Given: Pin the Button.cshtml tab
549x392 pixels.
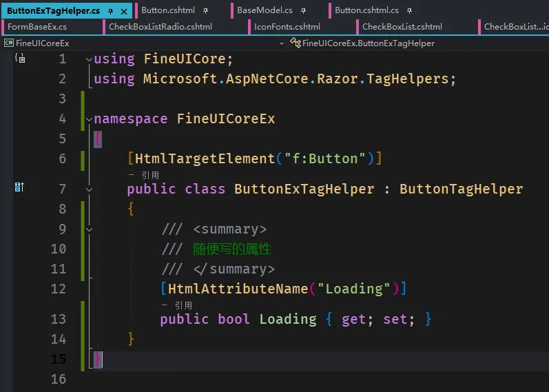Looking at the screenshot, I should point(205,11).
